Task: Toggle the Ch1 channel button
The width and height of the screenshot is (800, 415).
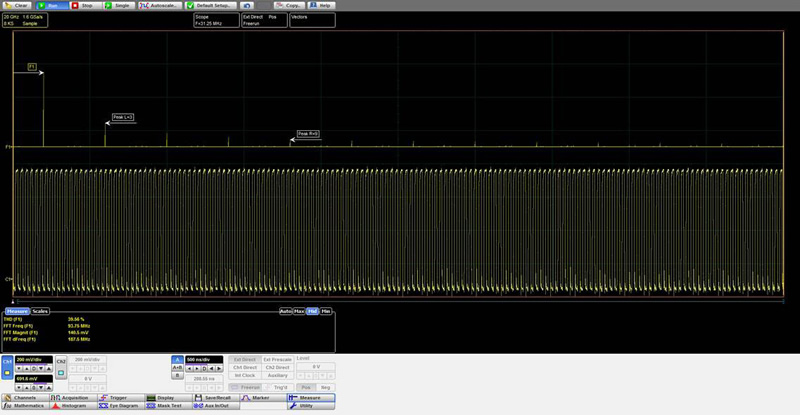Action: 7,368
